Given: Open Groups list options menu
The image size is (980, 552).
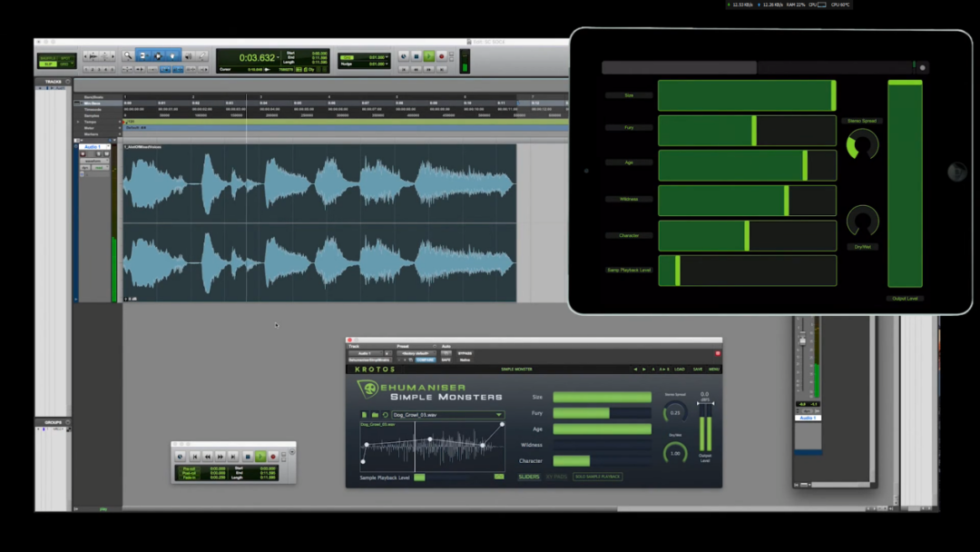Looking at the screenshot, I should click(67, 422).
